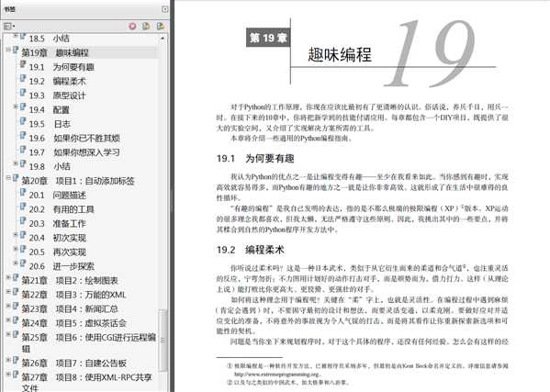Click the new bookmark icon
This screenshot has height=392, width=550.
pyautogui.click(x=146, y=26)
